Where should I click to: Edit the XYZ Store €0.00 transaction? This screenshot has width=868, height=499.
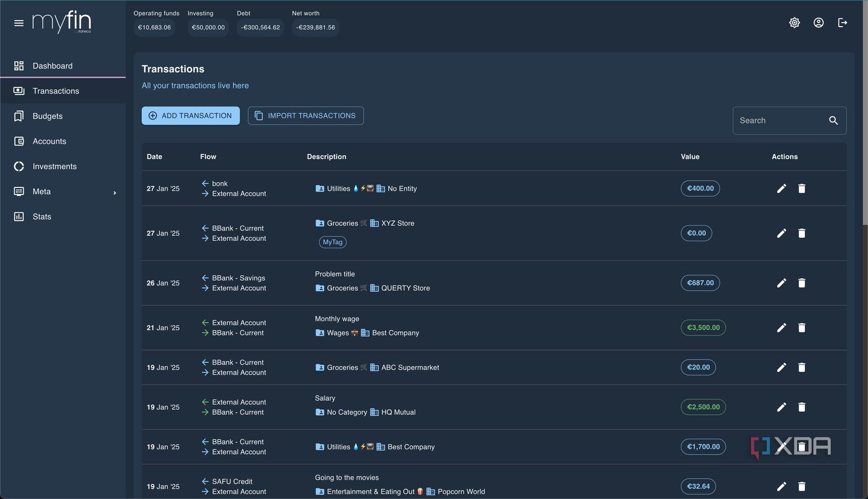click(781, 234)
